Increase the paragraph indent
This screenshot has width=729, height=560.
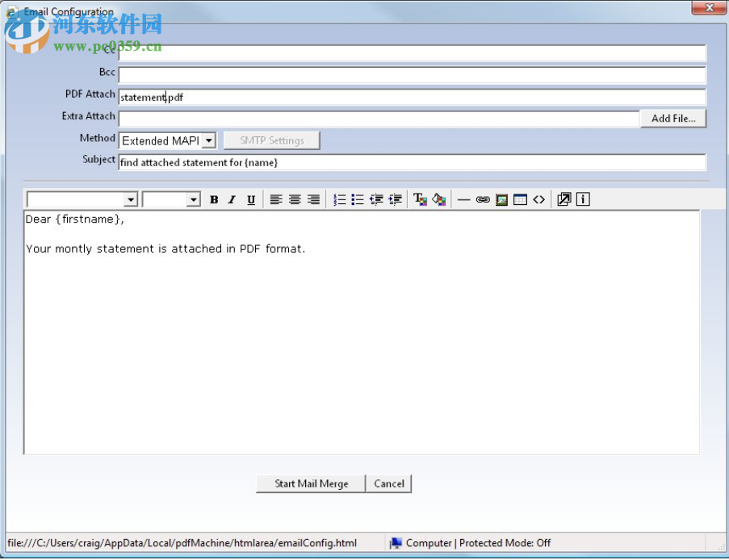(395, 199)
